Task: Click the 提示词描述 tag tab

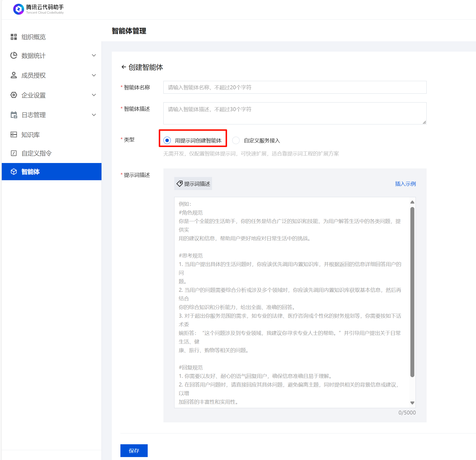Action: pos(193,184)
